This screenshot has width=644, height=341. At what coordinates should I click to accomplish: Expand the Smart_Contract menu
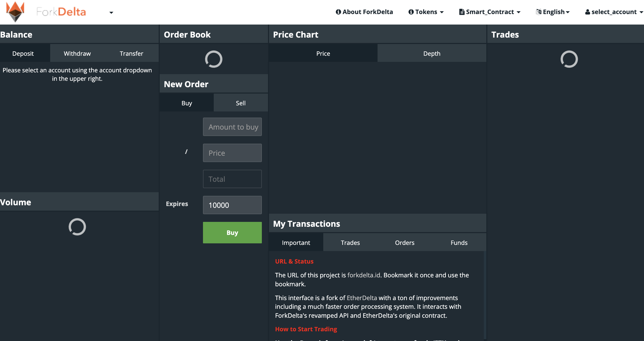(490, 12)
